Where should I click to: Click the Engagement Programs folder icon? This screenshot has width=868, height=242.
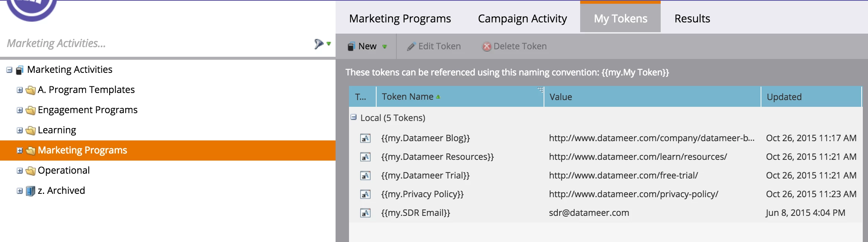point(31,110)
